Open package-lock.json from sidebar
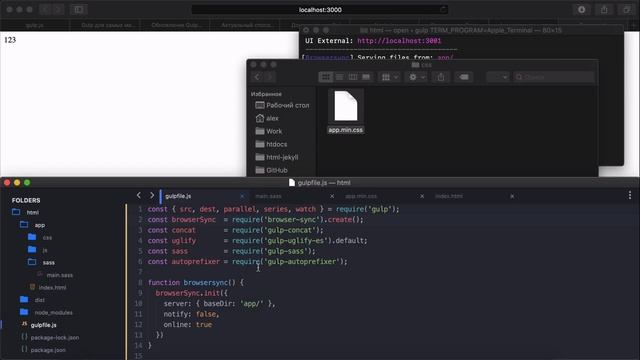Image resolution: width=640 pixels, height=360 pixels. [55, 338]
